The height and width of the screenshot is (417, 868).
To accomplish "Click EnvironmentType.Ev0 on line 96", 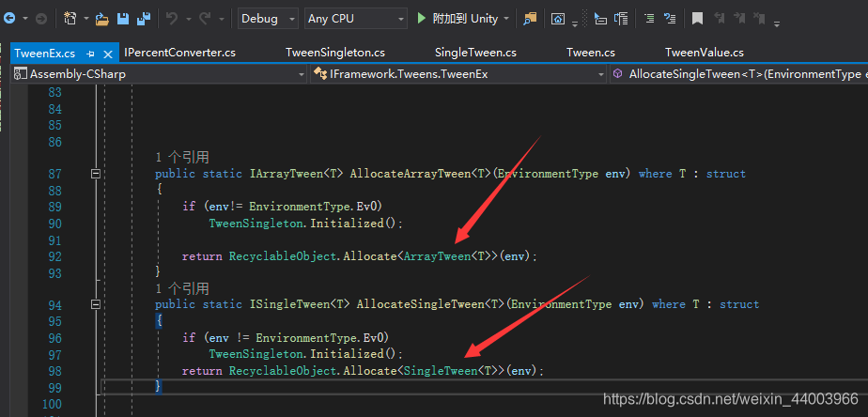I will (x=319, y=337).
